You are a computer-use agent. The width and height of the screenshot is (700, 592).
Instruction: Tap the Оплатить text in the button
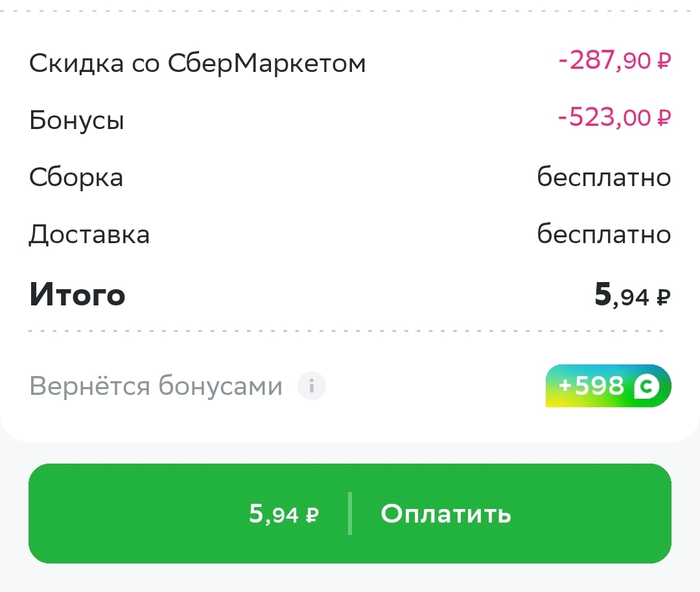tap(446, 514)
